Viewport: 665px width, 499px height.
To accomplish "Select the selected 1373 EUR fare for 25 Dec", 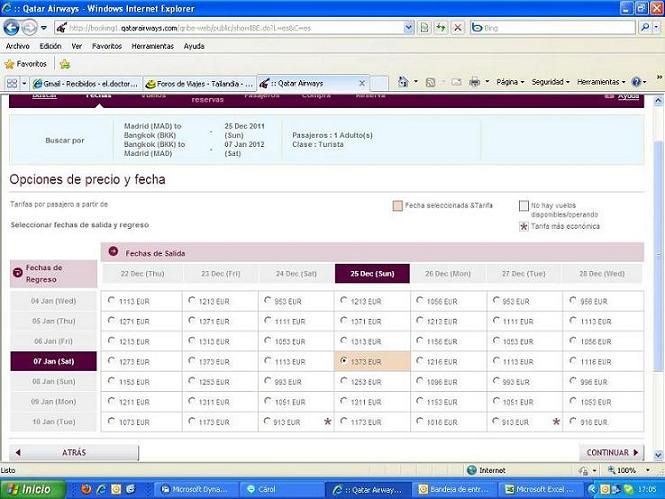I will point(344,360).
